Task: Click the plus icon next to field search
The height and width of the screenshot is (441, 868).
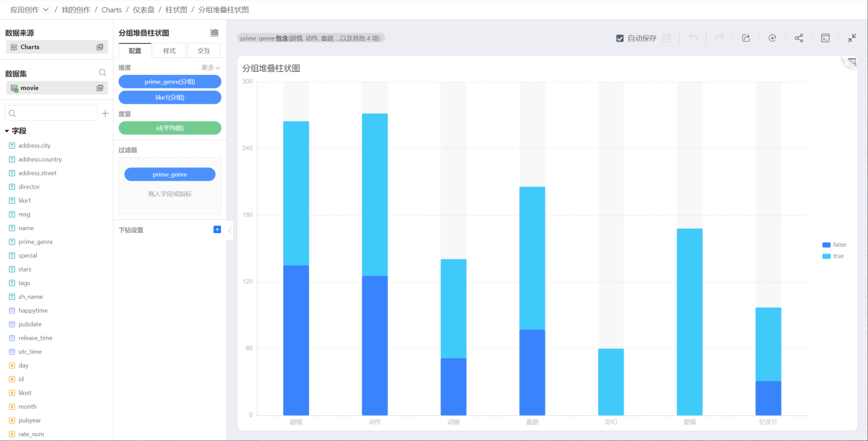Action: pos(105,113)
